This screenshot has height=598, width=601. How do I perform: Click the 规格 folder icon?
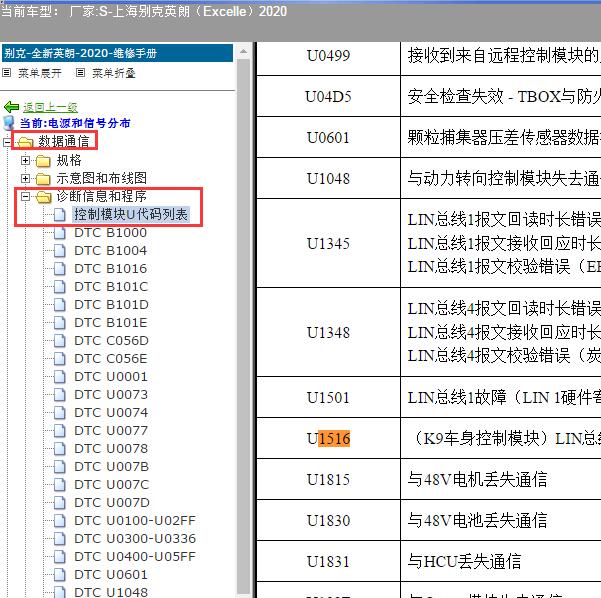coord(43,161)
